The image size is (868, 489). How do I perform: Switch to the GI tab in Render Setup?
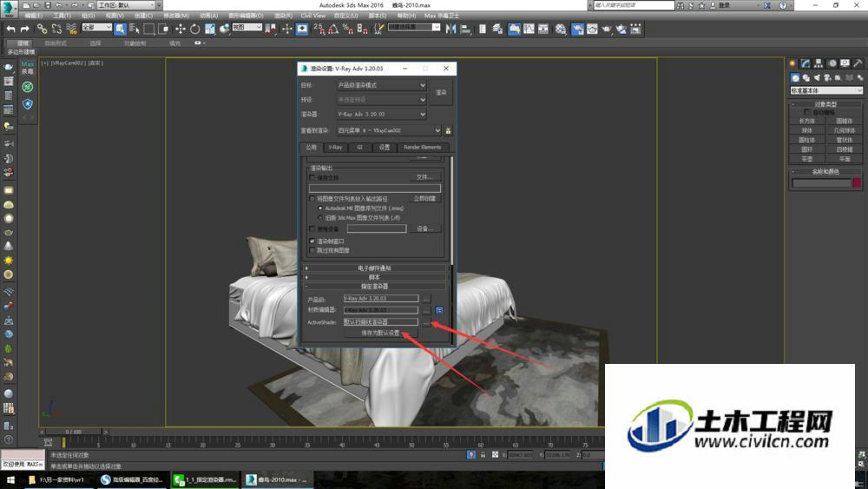pyautogui.click(x=360, y=148)
